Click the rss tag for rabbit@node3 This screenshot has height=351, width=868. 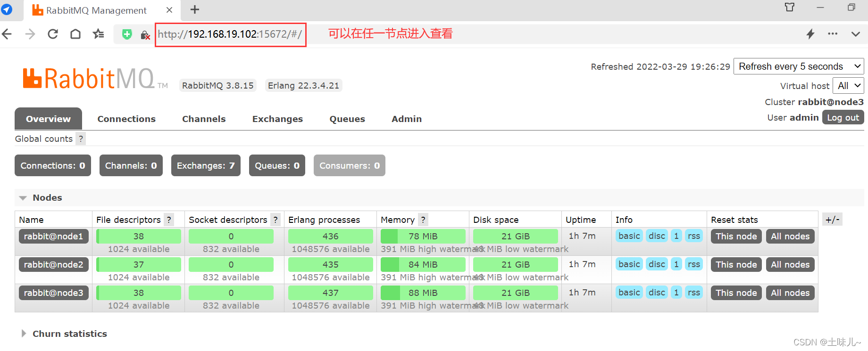694,292
